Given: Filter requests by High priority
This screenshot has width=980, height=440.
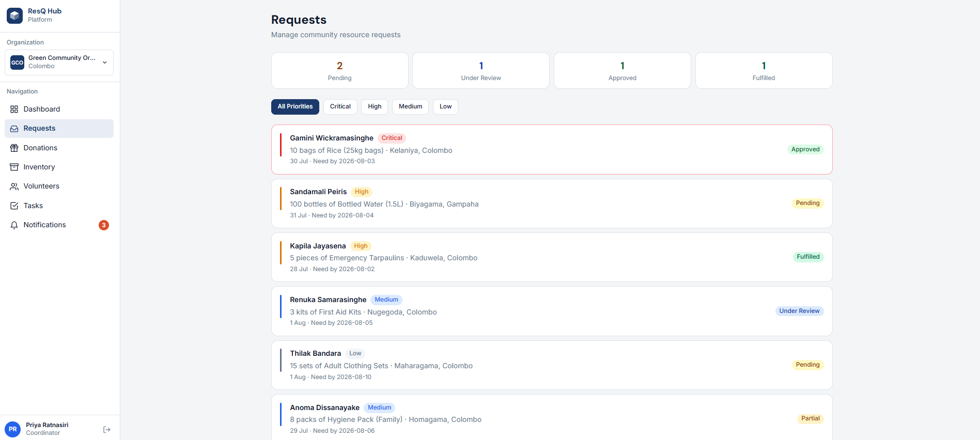Looking at the screenshot, I should (375, 107).
